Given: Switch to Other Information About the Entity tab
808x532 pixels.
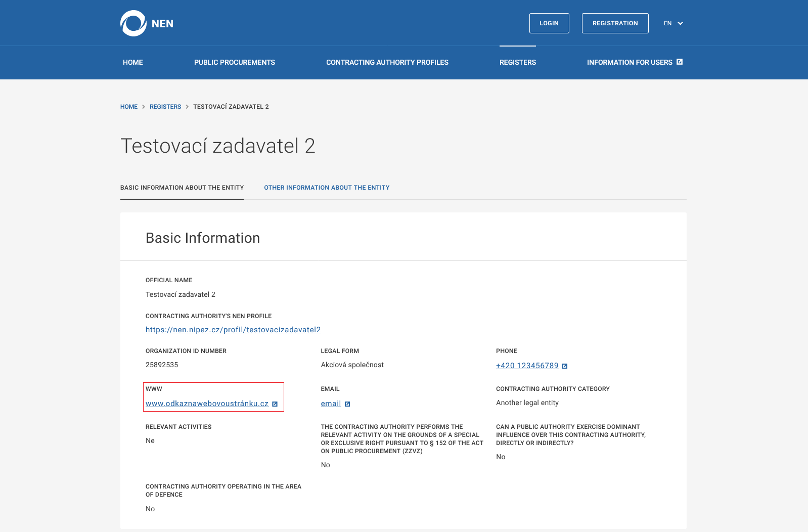Looking at the screenshot, I should [327, 188].
